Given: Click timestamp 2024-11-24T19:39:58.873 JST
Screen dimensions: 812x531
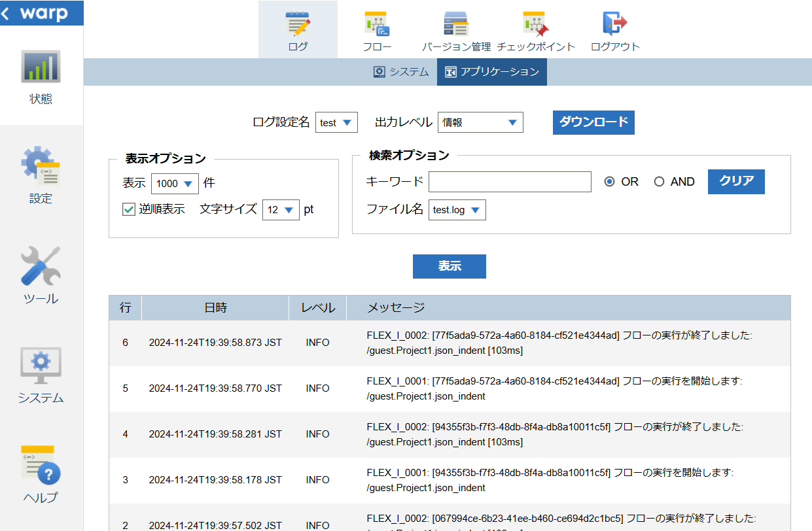Looking at the screenshot, I should 215,343.
